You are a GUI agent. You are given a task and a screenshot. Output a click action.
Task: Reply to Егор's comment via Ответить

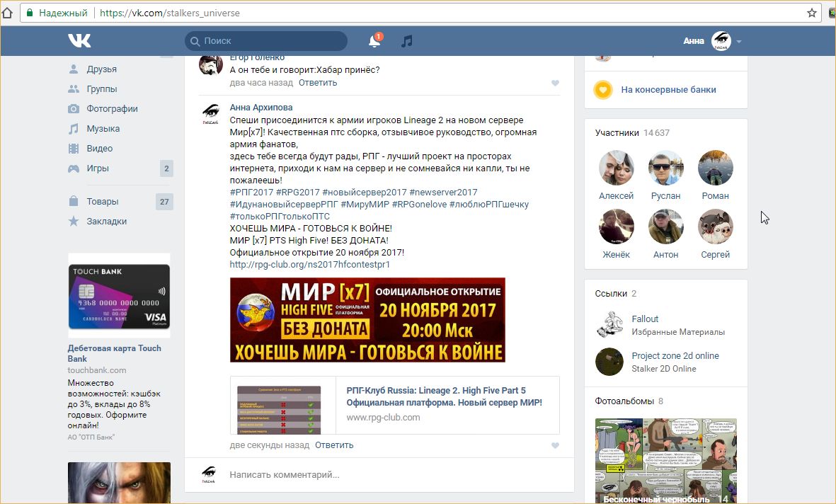coord(318,83)
